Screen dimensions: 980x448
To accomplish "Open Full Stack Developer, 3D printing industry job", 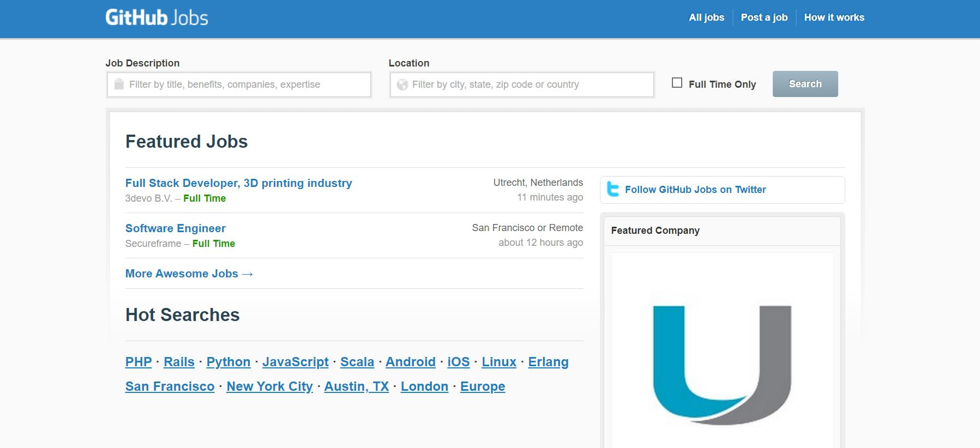I will click(238, 183).
